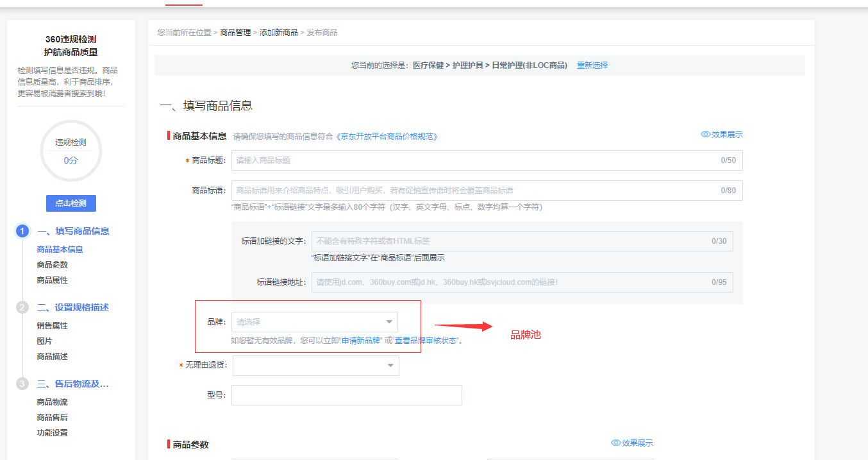Image resolution: width=868 pixels, height=460 pixels.
Task: Open 京东开放平台商品价格规范 link
Action: 387,137
